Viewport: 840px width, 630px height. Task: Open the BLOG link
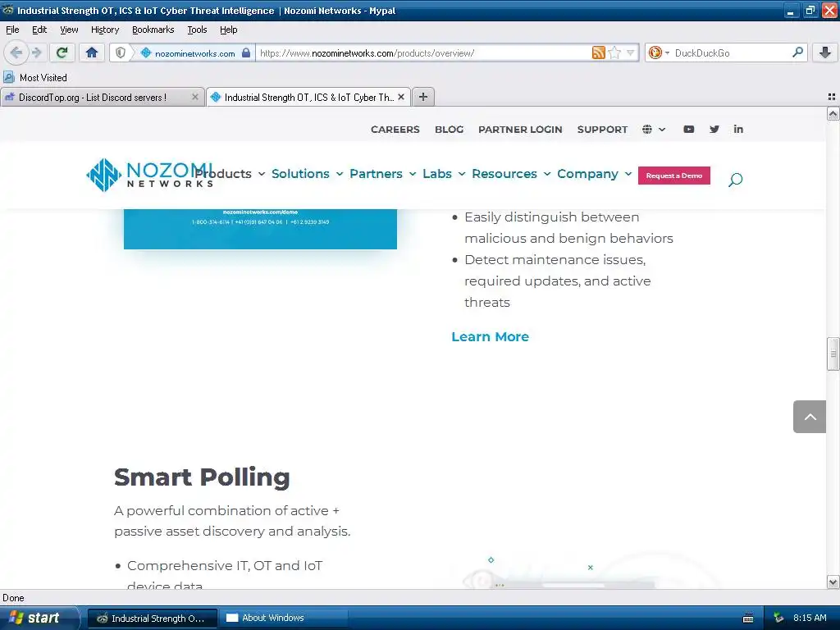pos(449,129)
